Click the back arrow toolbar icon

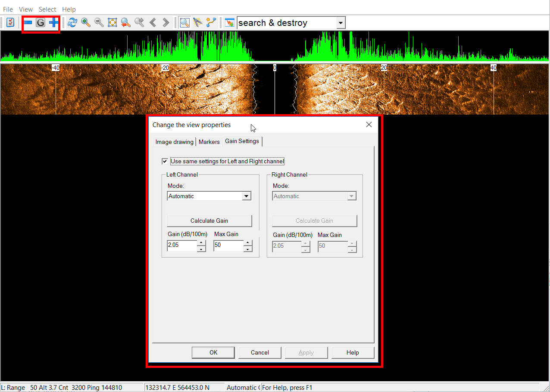tap(153, 23)
